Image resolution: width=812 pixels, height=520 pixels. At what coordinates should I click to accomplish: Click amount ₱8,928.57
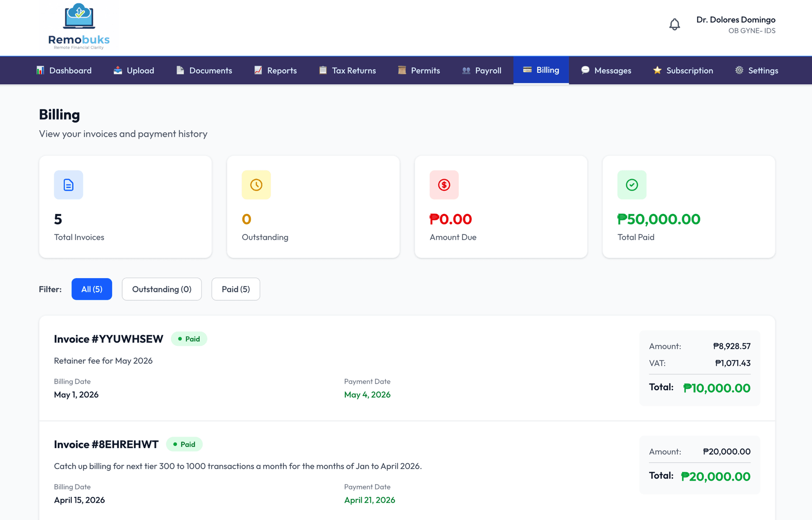(x=732, y=346)
